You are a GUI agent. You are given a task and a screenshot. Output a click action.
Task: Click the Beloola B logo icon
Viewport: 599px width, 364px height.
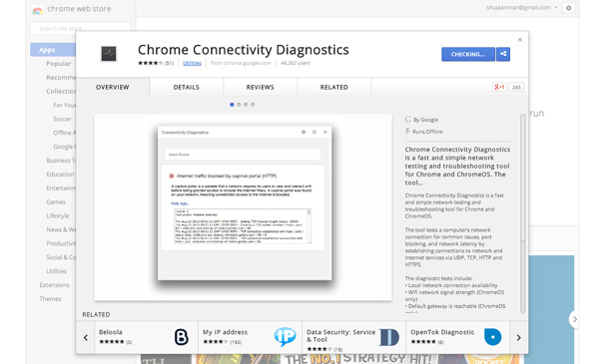click(x=181, y=337)
